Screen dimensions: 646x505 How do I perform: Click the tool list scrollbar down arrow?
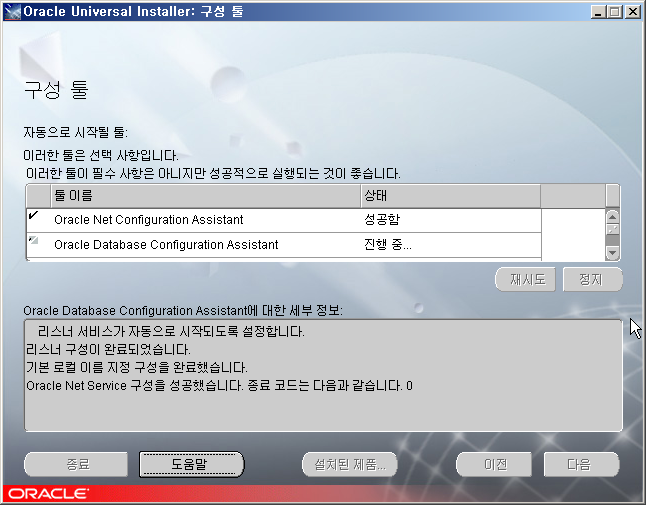tap(612, 252)
